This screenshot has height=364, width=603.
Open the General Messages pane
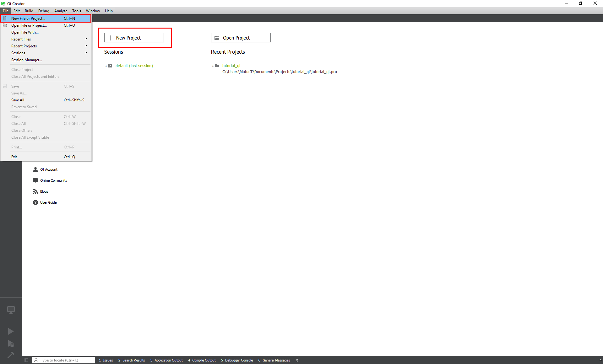point(274,360)
